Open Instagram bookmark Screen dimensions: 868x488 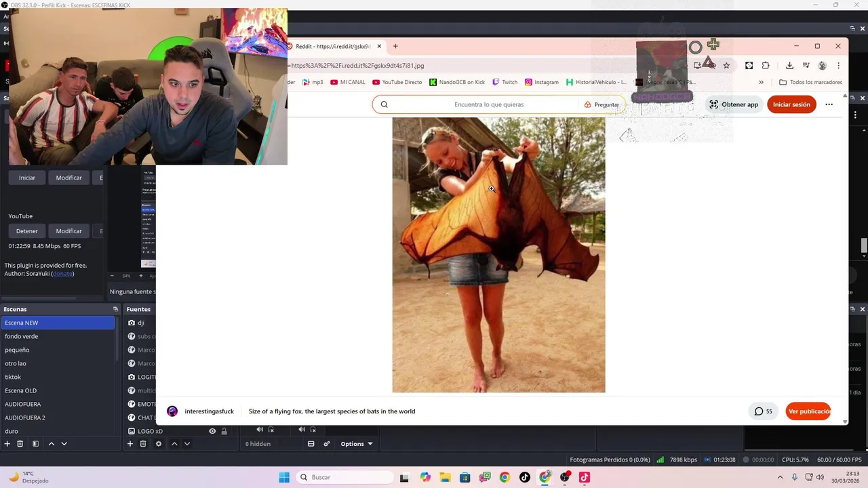pyautogui.click(x=541, y=82)
